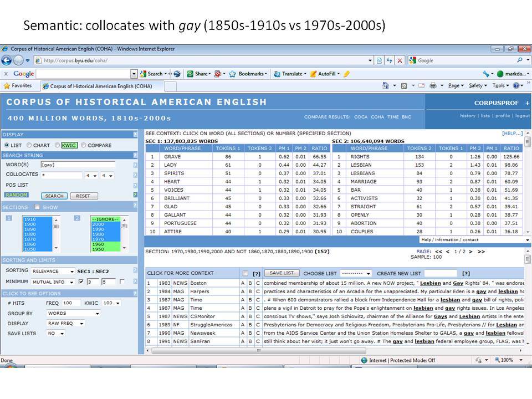Image resolution: width=532 pixels, height=399 pixels.
Task: Click the help icon on the DISPLAY header
Action: point(135,134)
